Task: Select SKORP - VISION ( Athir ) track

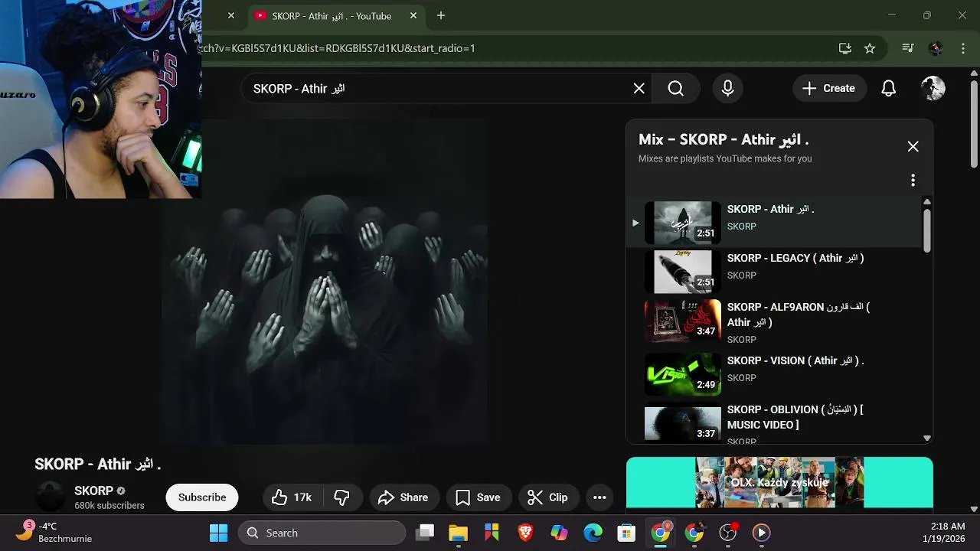Action: pyautogui.click(x=795, y=360)
